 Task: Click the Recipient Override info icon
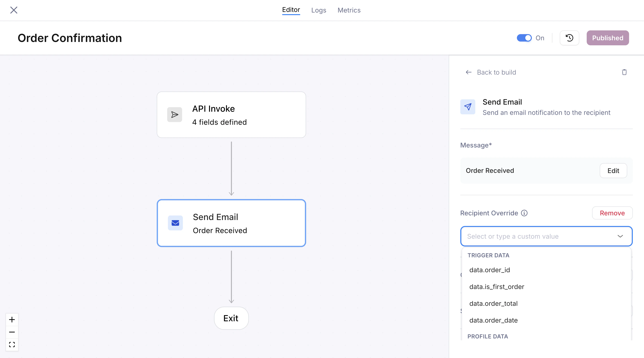pos(524,213)
